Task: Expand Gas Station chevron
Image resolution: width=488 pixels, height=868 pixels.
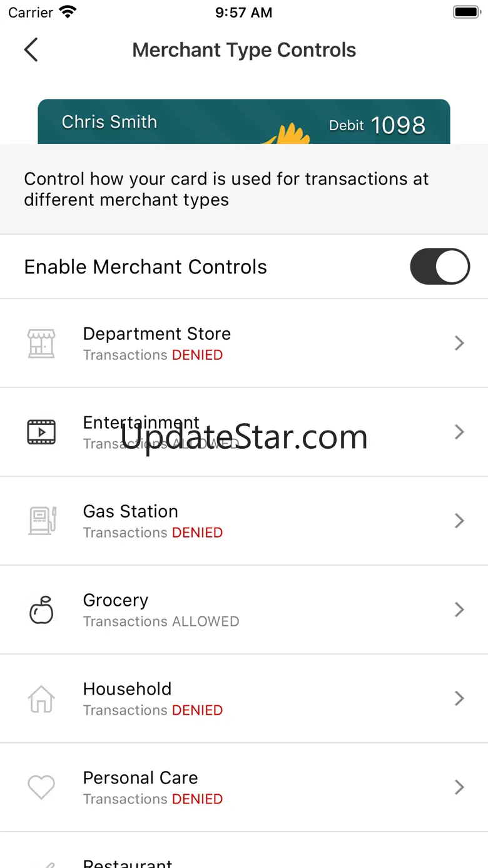Action: point(459,521)
